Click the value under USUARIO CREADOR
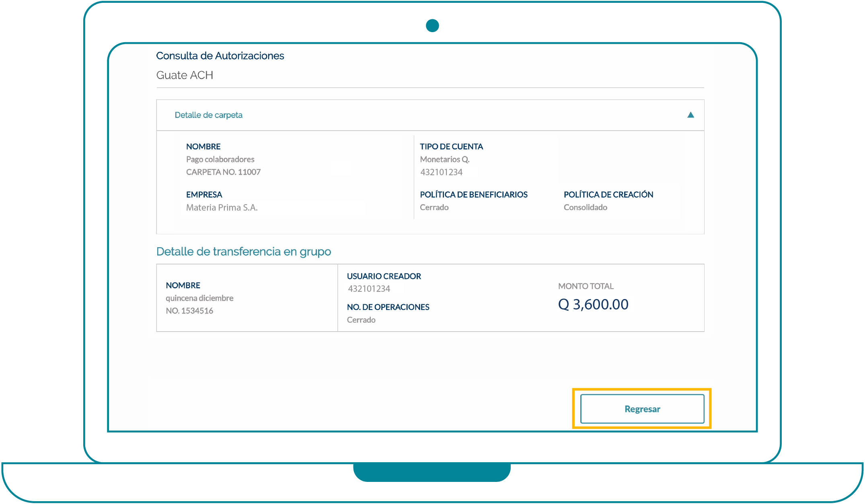Viewport: 865px width, 504px height. tap(369, 289)
